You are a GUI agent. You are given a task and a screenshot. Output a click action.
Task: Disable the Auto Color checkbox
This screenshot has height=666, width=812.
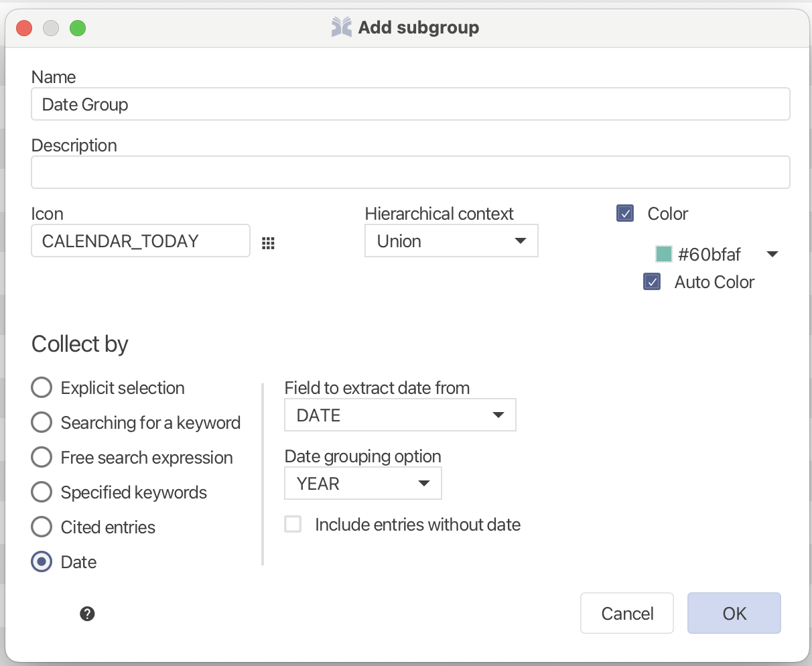[652, 282]
